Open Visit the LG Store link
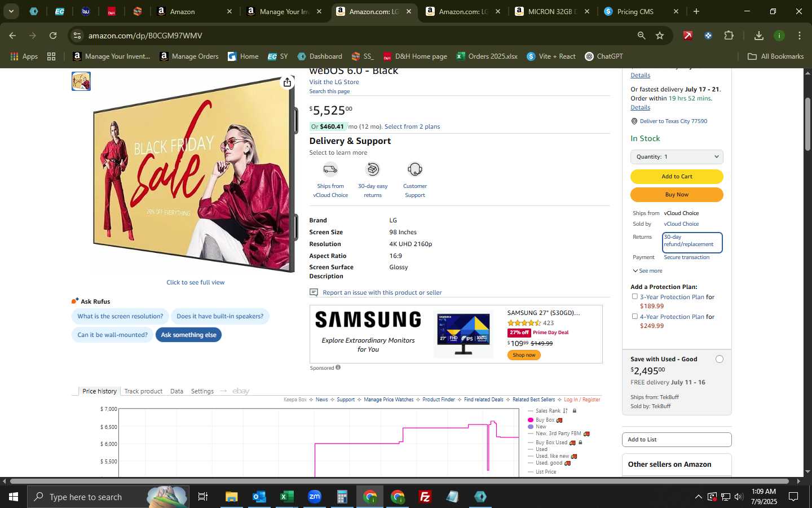The width and height of the screenshot is (812, 508). point(334,82)
